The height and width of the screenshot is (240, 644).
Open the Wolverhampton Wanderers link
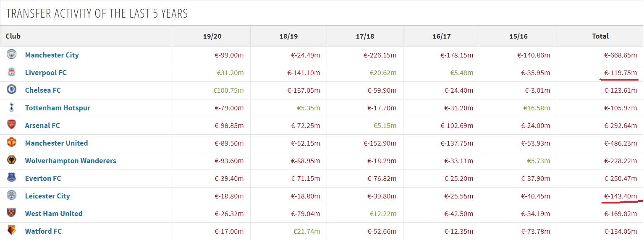(x=71, y=161)
